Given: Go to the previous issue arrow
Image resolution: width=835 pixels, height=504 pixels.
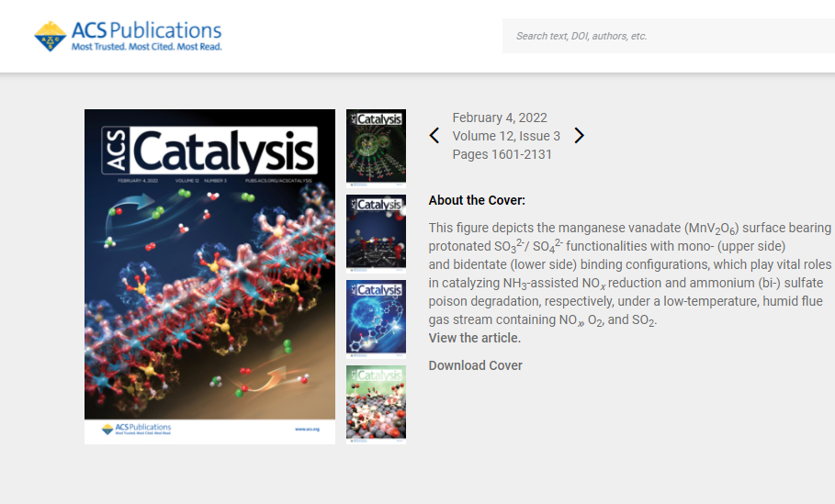Looking at the screenshot, I should [434, 136].
